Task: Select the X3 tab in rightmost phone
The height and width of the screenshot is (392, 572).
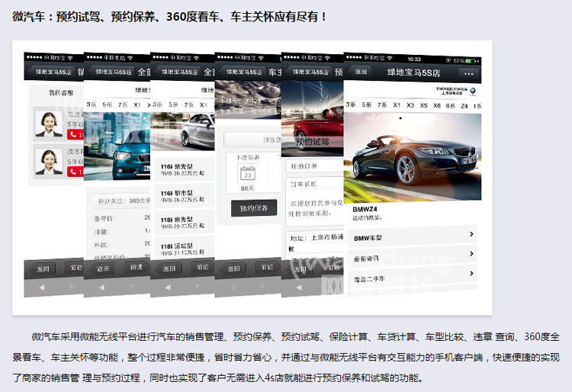Action: click(x=410, y=106)
